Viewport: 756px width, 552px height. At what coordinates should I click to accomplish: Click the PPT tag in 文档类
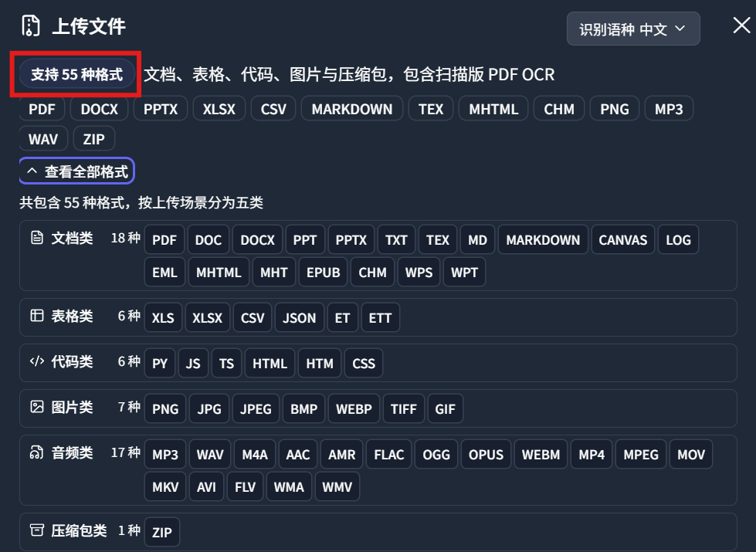click(305, 239)
